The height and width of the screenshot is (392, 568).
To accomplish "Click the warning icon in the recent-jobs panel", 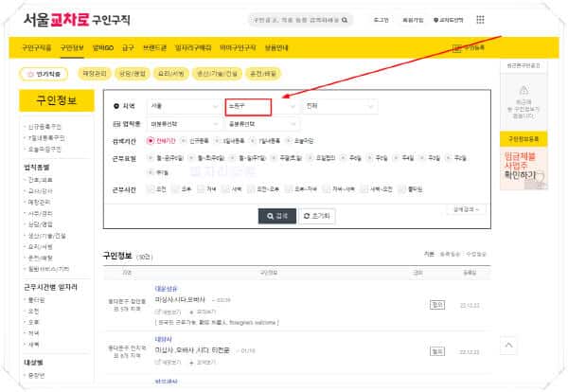I will (x=524, y=90).
